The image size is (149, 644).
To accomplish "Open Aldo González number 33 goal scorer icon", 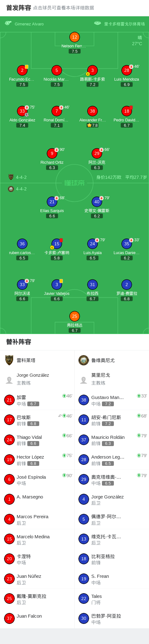I will pyautogui.click(x=22, y=111).
